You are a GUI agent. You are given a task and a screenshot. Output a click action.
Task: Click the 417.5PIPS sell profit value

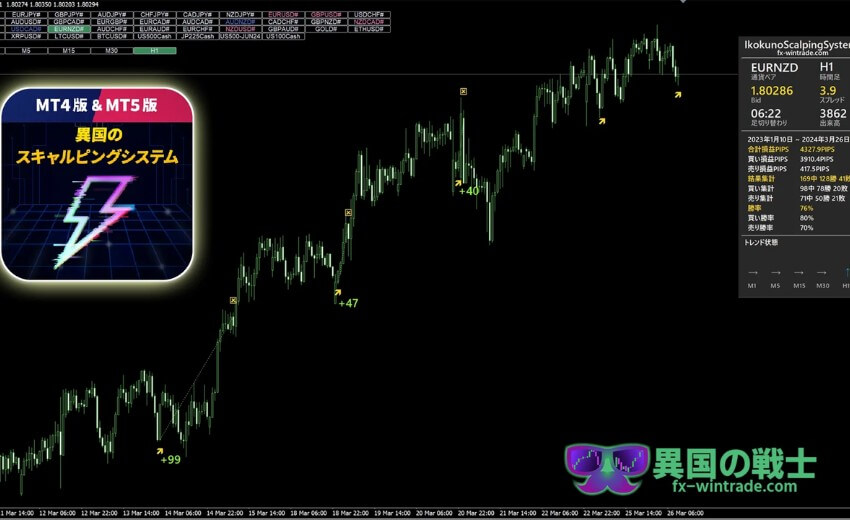[x=814, y=169]
